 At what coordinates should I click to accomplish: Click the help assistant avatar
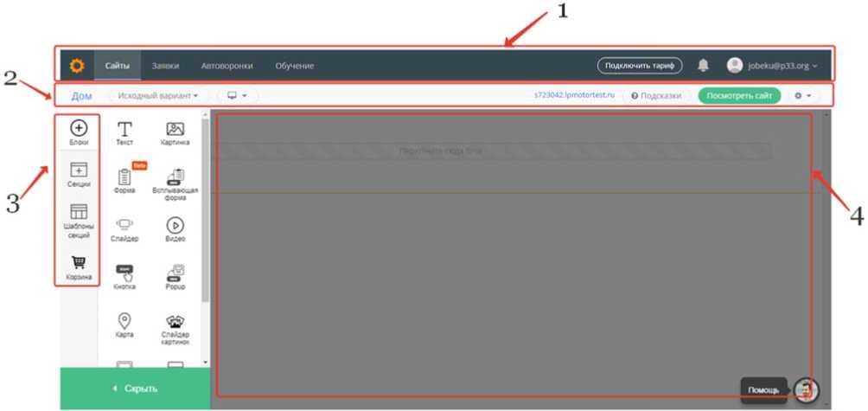coord(806,390)
